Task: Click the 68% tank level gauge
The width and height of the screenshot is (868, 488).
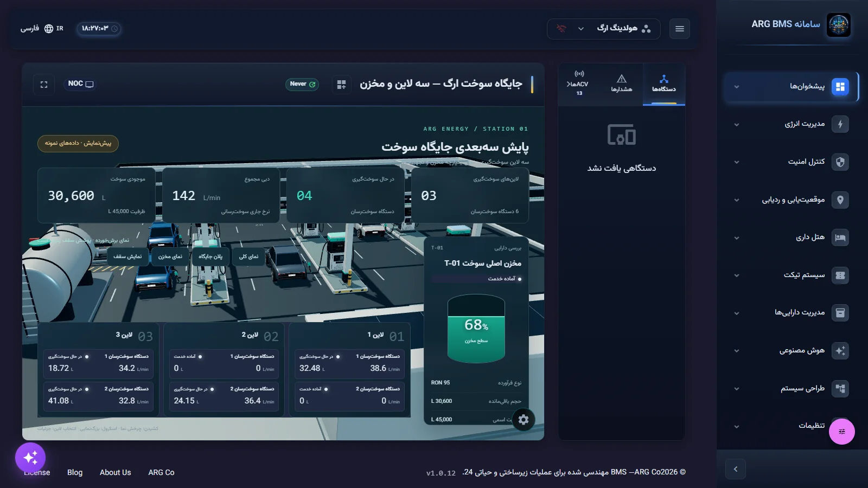Action: [x=476, y=329]
